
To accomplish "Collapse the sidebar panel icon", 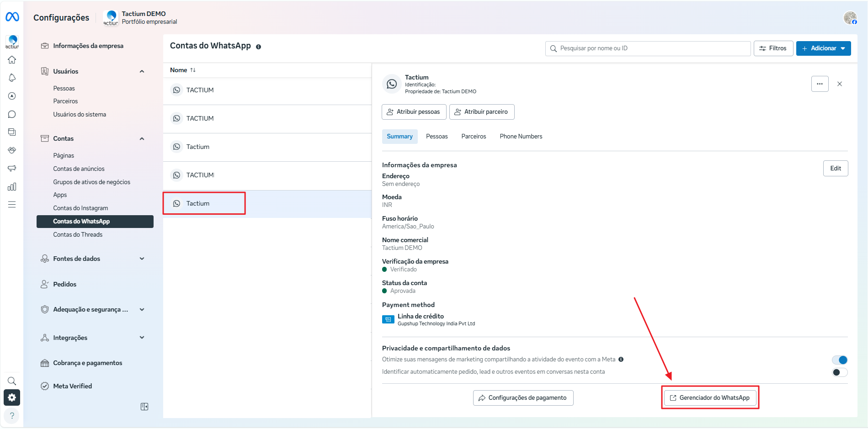I will (x=144, y=407).
